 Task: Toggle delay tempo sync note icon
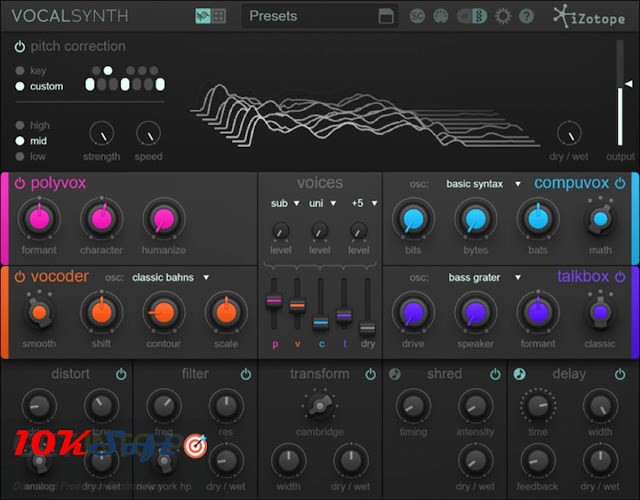519,374
